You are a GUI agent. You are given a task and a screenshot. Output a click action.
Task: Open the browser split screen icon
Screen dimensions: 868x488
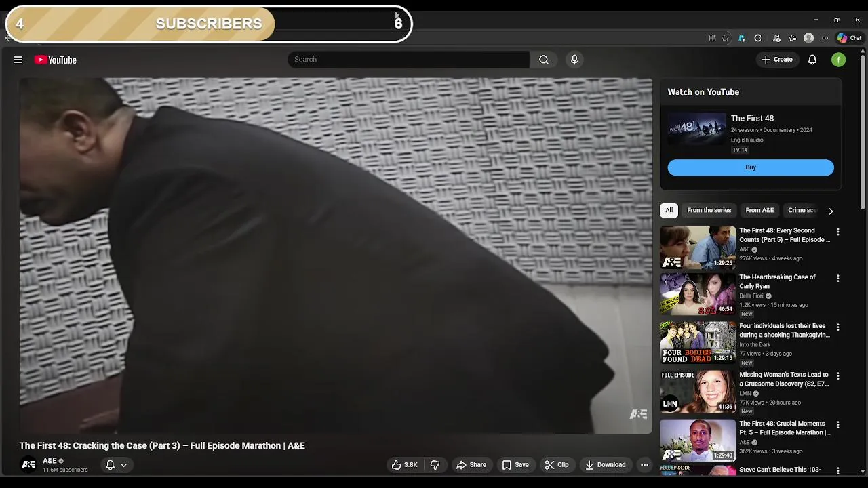tap(712, 38)
